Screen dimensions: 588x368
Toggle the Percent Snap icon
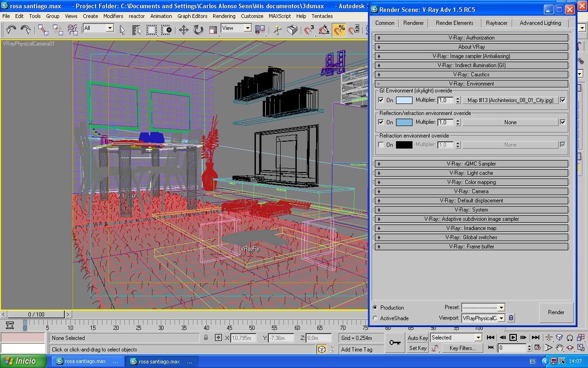(339, 30)
